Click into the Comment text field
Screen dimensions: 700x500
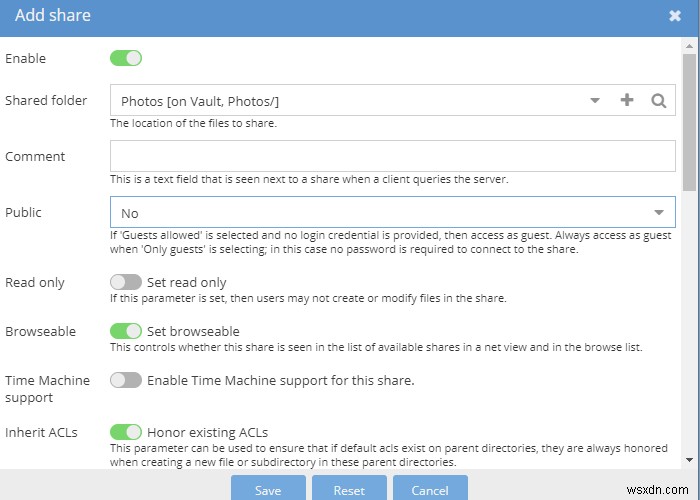click(392, 156)
